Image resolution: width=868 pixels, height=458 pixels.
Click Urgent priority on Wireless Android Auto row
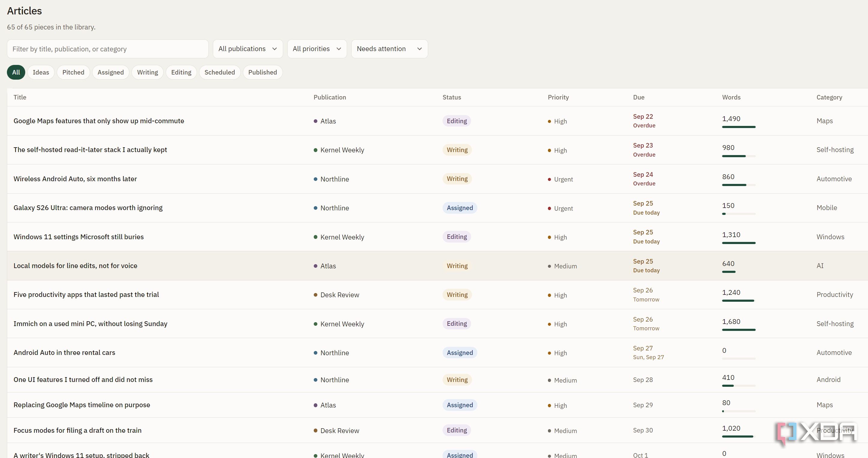tap(560, 179)
